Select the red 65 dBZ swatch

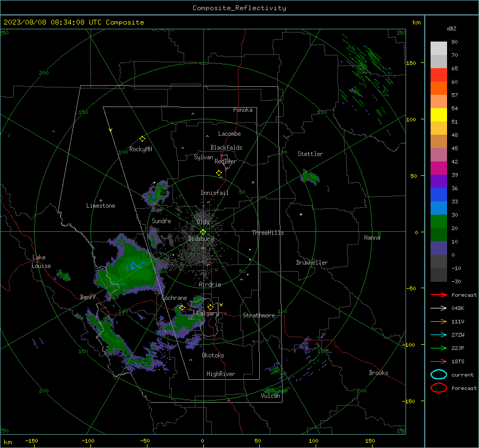pyautogui.click(x=439, y=75)
